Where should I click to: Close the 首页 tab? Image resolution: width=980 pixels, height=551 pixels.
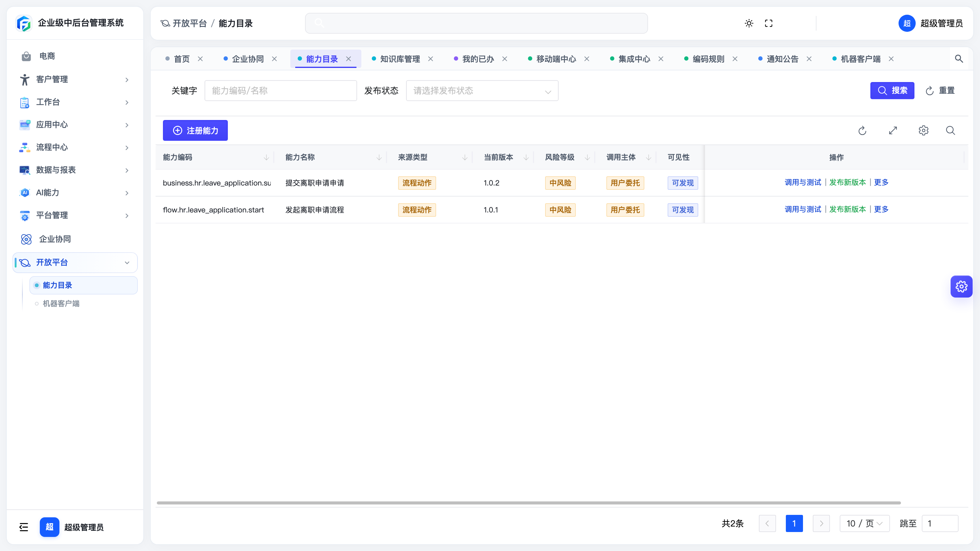200,58
